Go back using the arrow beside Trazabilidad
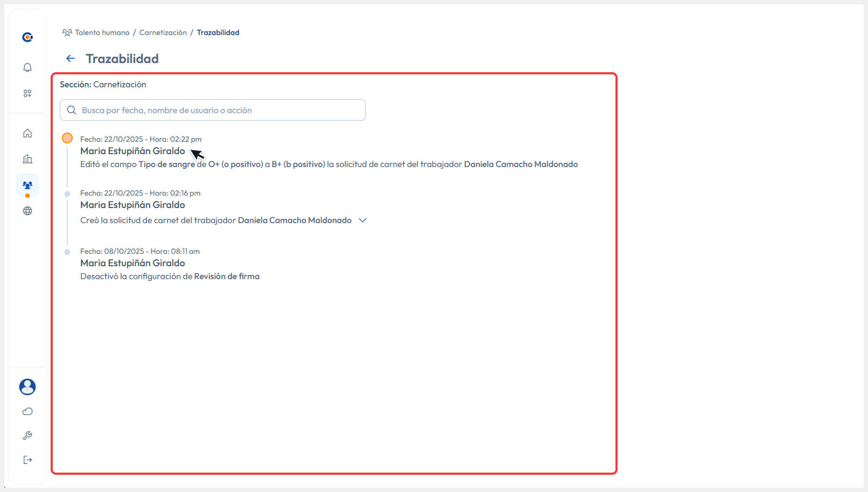Screen dimensions: 868x492 coord(71,59)
